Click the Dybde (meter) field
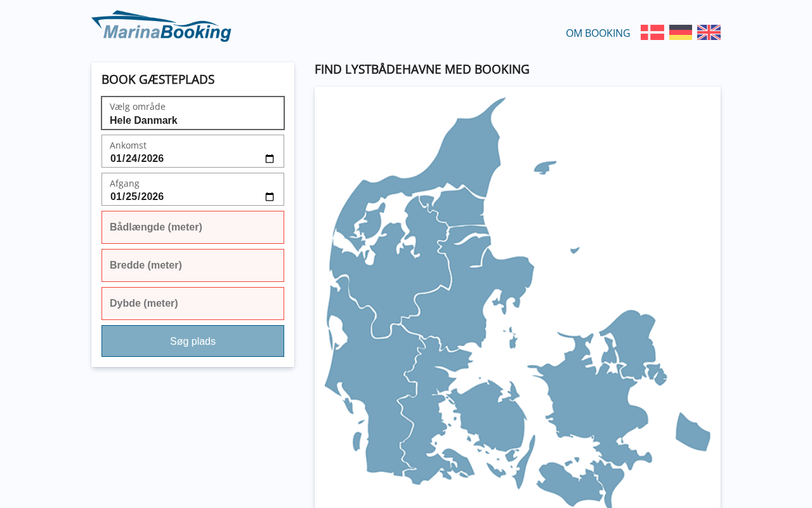This screenshot has width=812, height=508. 193,304
